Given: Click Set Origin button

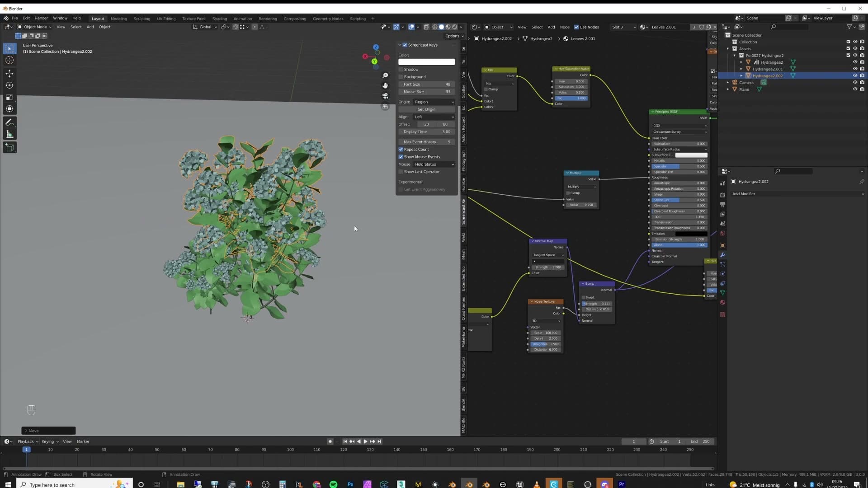Looking at the screenshot, I should (426, 109).
